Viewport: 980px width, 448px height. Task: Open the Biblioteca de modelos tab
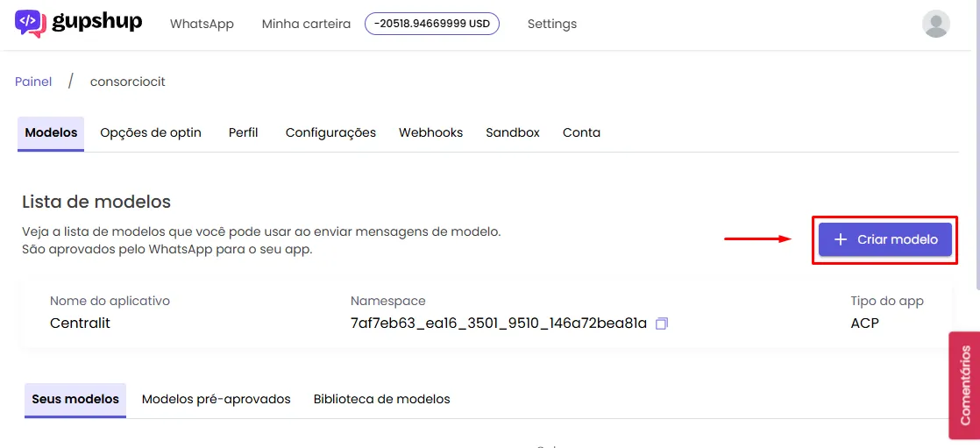click(382, 399)
